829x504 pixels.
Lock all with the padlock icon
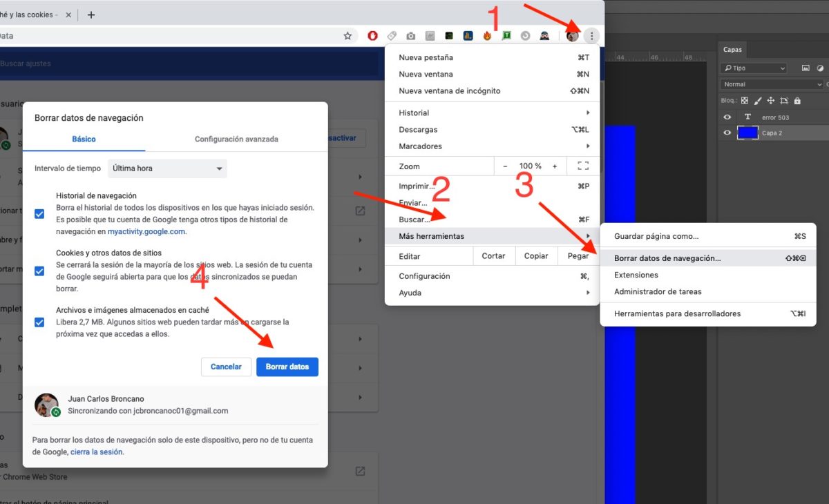coord(797,101)
